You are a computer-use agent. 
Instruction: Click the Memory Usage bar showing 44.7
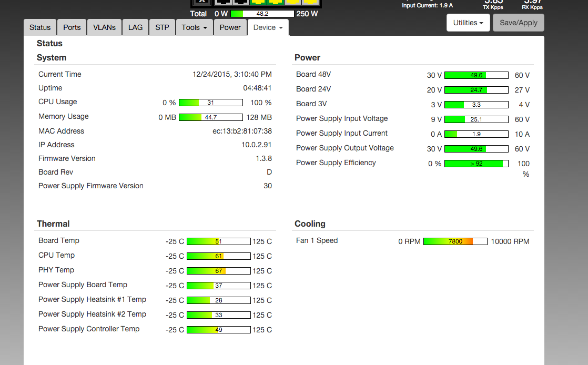tap(211, 117)
